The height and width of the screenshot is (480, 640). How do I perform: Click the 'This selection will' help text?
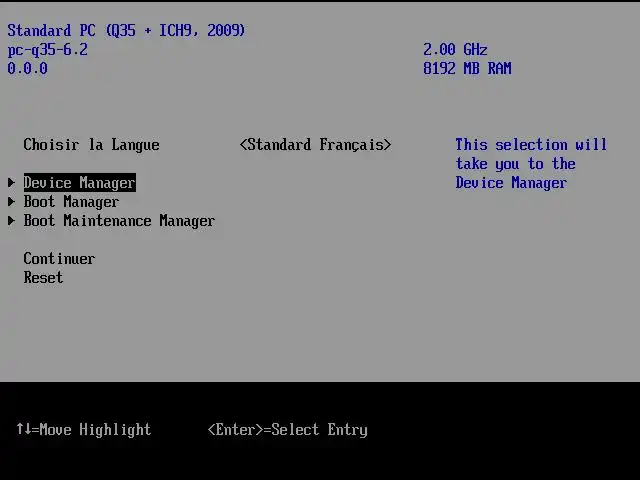[531, 144]
